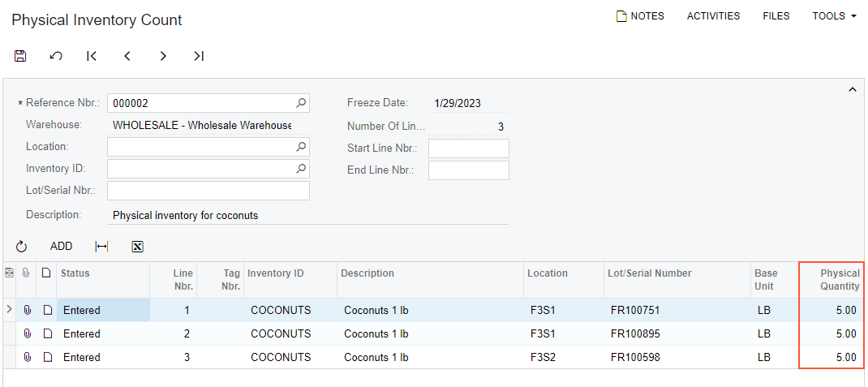Open the Inventory ID lookup
The image size is (868, 387).
point(301,169)
